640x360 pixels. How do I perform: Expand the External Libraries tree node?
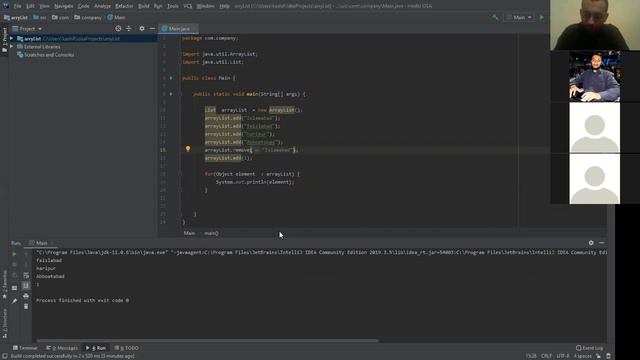[x=11, y=47]
